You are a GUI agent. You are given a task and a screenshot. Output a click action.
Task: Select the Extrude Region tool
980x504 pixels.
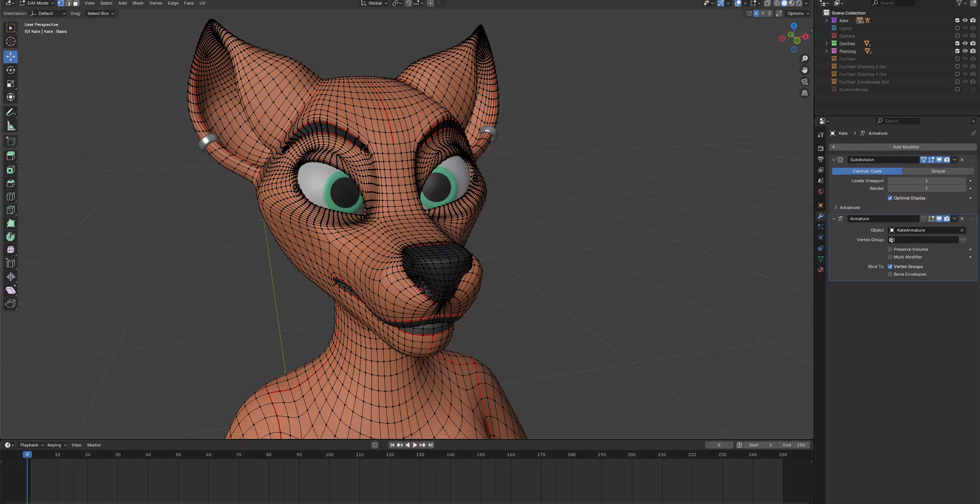pos(11,156)
